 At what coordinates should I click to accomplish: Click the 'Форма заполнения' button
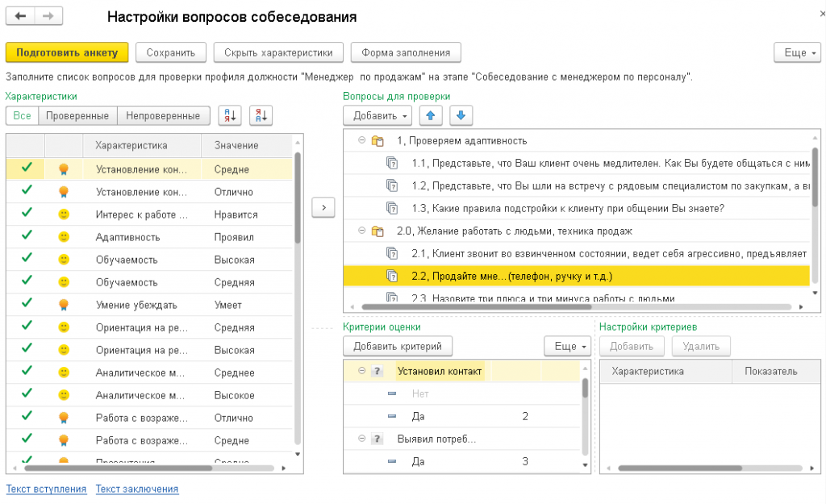click(x=406, y=52)
